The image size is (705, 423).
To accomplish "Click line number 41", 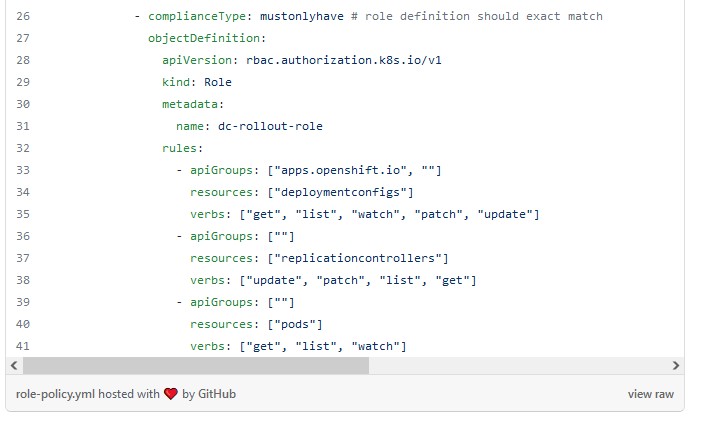I will [x=23, y=346].
